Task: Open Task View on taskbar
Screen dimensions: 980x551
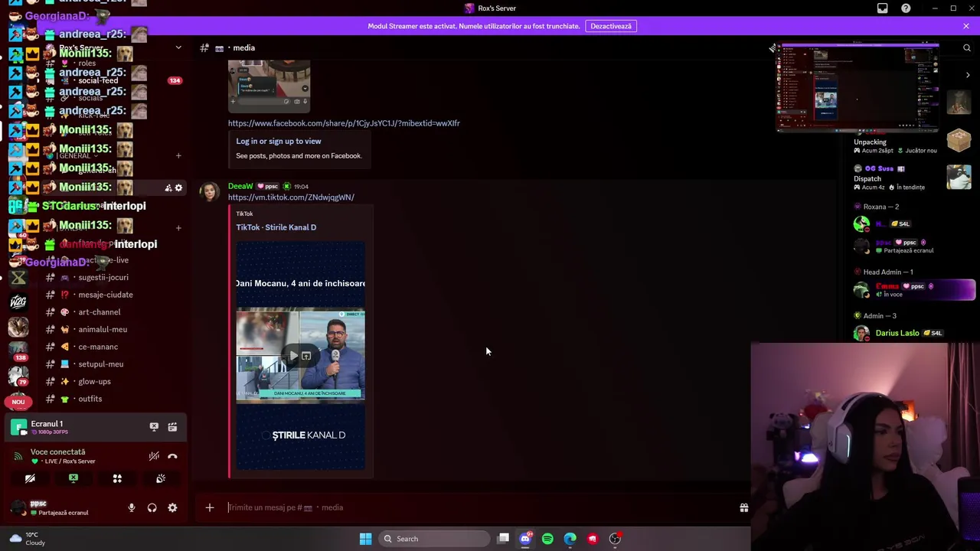Action: click(x=503, y=539)
